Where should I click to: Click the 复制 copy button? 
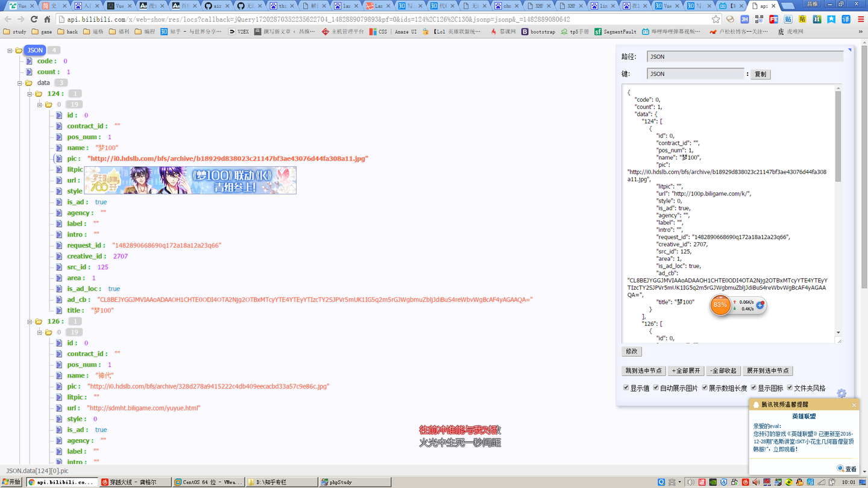(x=761, y=74)
